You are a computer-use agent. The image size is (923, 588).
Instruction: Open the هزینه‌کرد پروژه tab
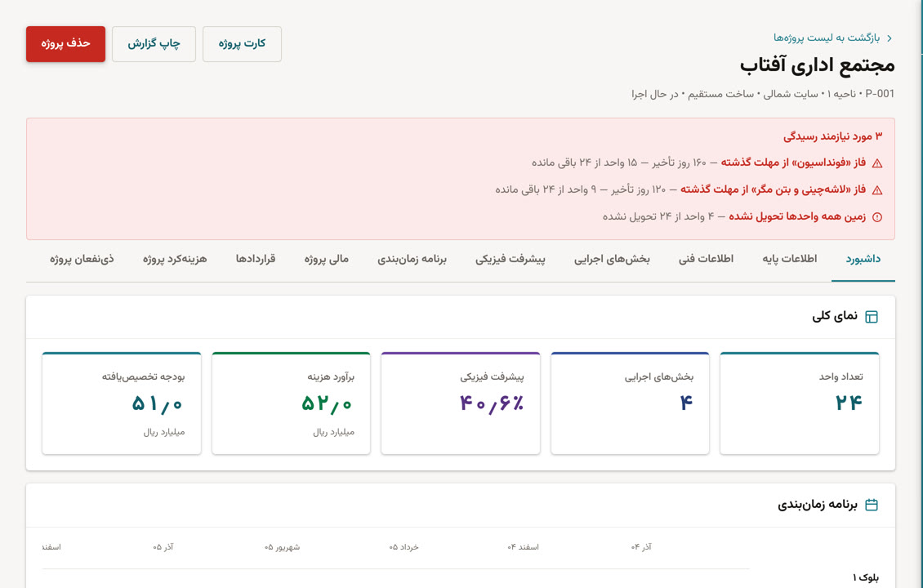175,259
